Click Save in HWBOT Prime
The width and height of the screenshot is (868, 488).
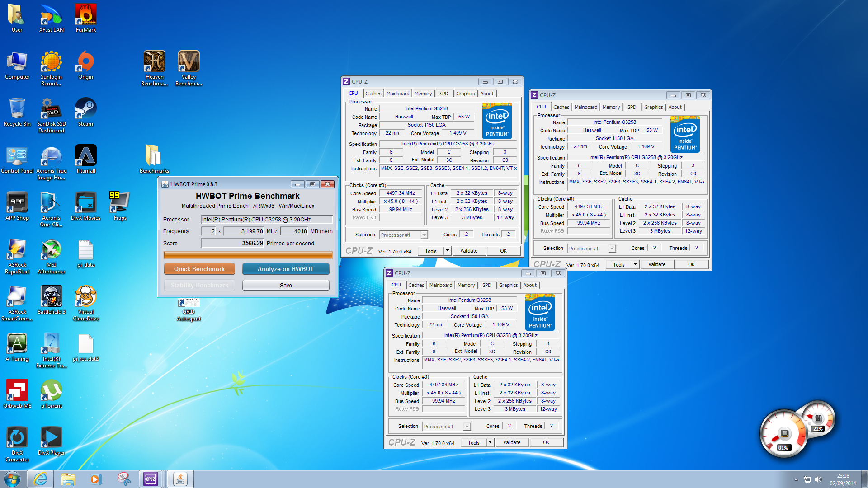pos(286,285)
